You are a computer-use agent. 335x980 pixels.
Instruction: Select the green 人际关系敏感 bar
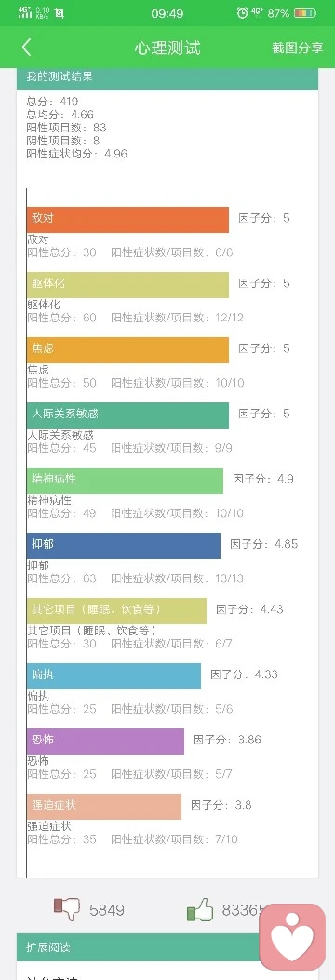click(127, 415)
